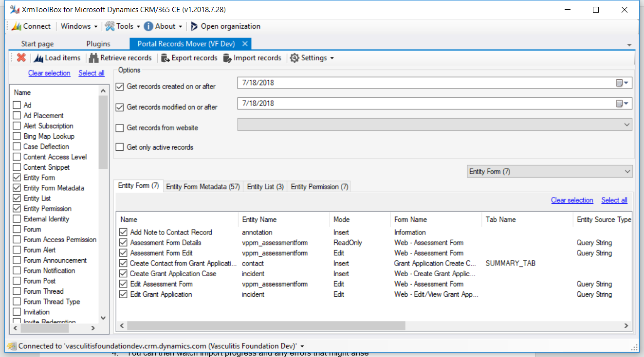The height and width of the screenshot is (357, 644).
Task: Enable 'Get only active records' checkbox
Action: 120,147
